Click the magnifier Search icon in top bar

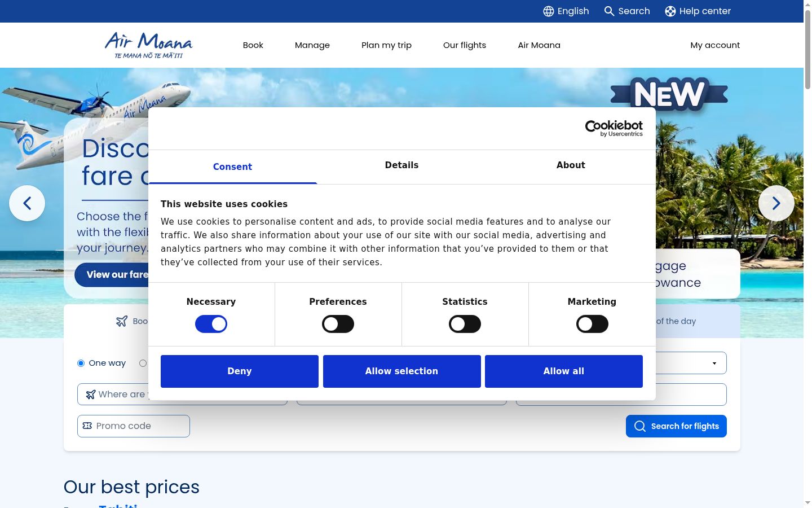coord(609,11)
